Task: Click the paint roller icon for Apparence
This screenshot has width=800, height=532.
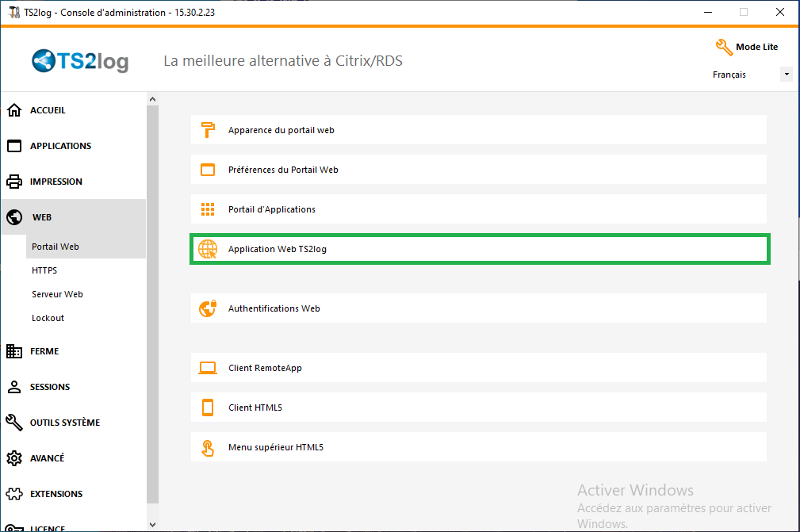Action: click(x=208, y=130)
